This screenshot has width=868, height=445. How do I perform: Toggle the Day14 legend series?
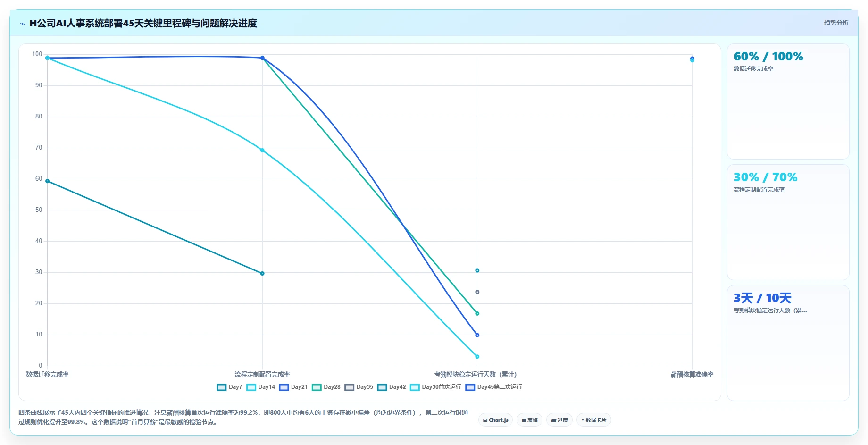coord(261,387)
